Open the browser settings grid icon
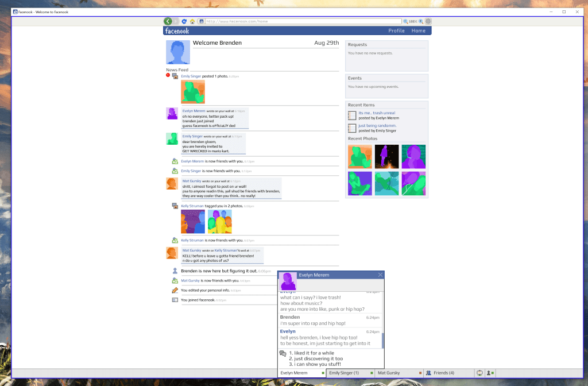 click(x=428, y=21)
